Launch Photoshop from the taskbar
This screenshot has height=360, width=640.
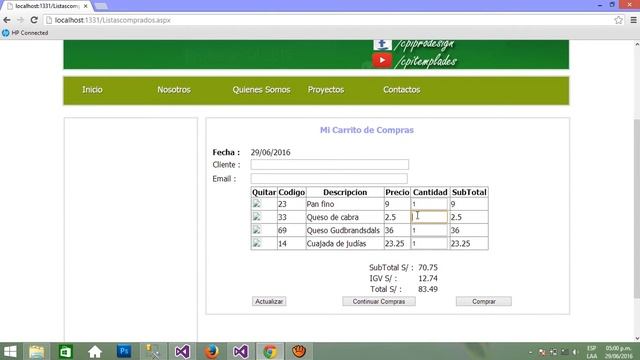124,351
